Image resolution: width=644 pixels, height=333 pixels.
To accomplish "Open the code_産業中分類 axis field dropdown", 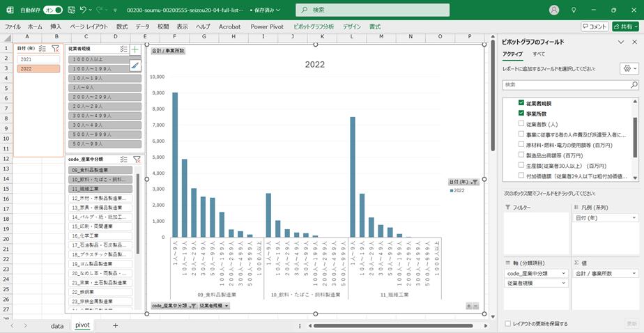I will (563, 273).
